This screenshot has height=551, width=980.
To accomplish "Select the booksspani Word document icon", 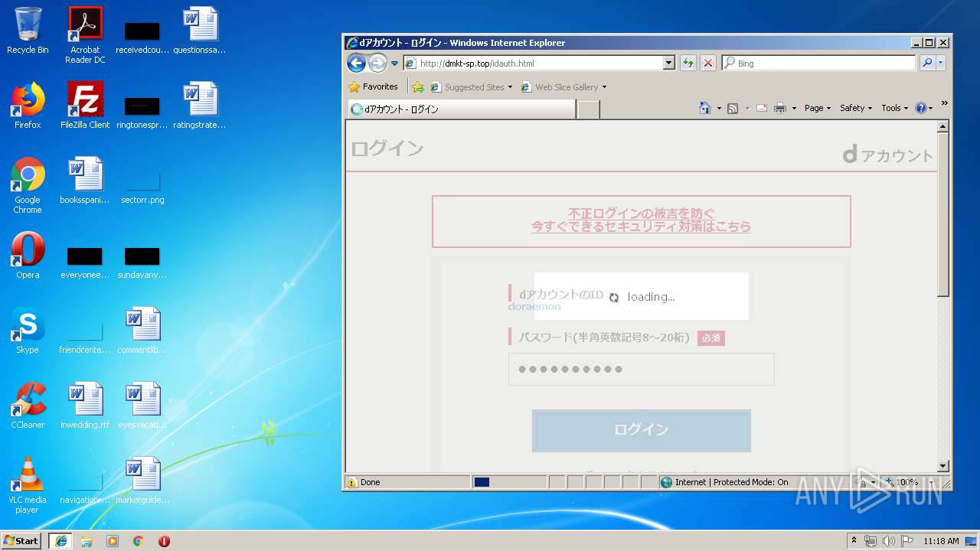I will click(85, 181).
